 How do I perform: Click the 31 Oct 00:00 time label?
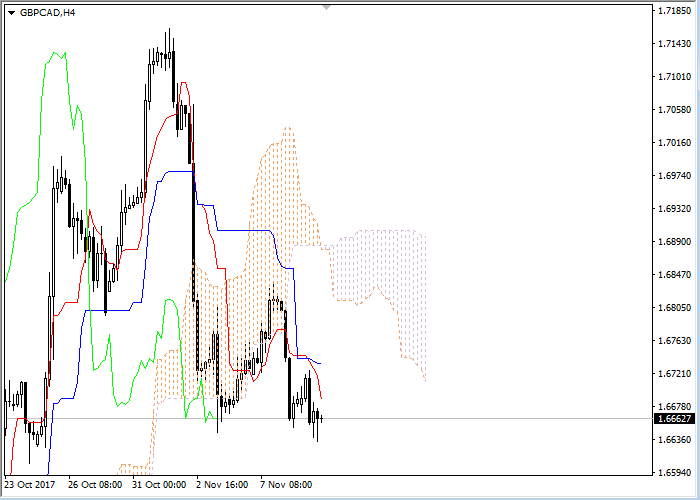click(x=159, y=485)
